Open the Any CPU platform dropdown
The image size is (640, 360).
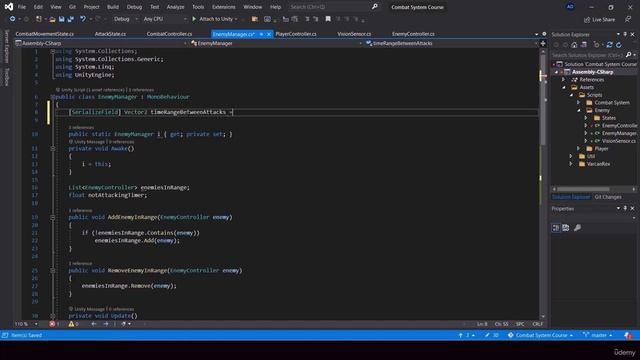point(164,19)
